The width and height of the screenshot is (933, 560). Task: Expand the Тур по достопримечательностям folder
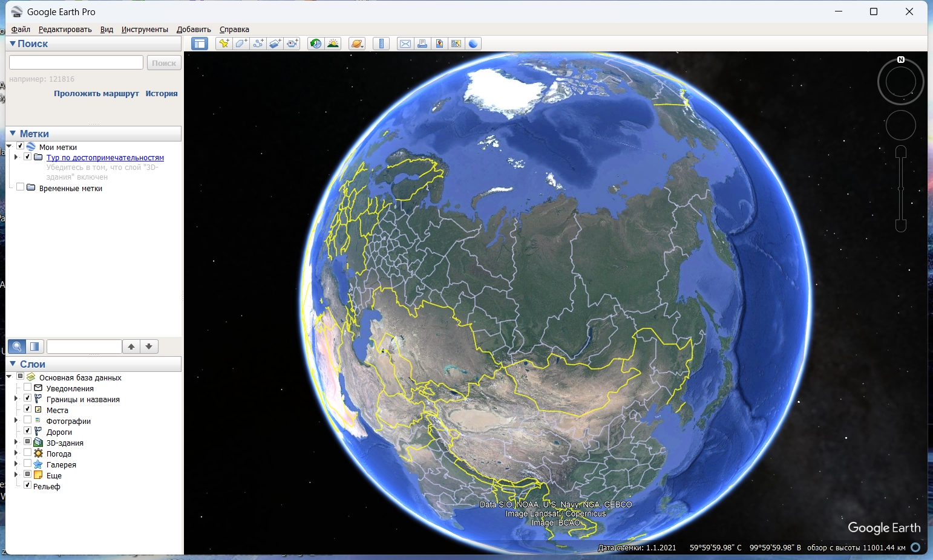[x=16, y=157]
